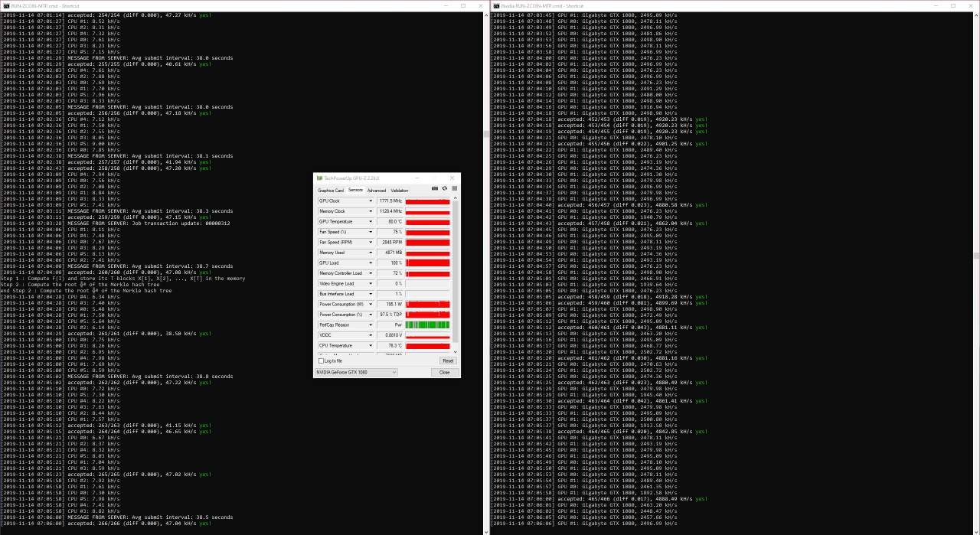Switch to the Graphics Card tab
The height and width of the screenshot is (535, 980).
pos(331,191)
